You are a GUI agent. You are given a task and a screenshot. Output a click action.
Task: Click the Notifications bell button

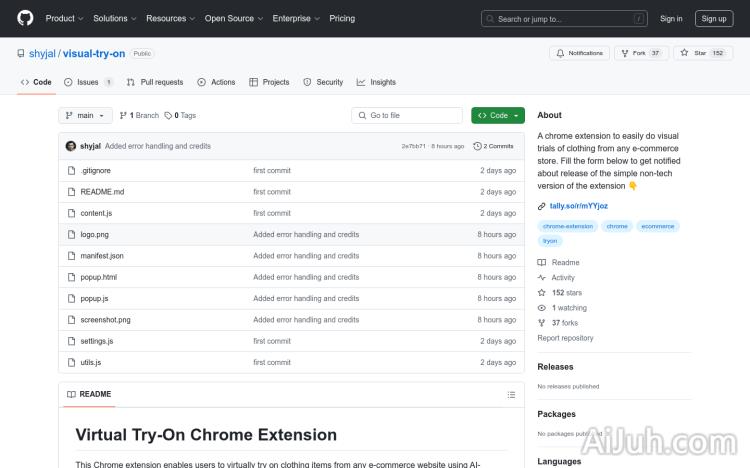tap(579, 53)
